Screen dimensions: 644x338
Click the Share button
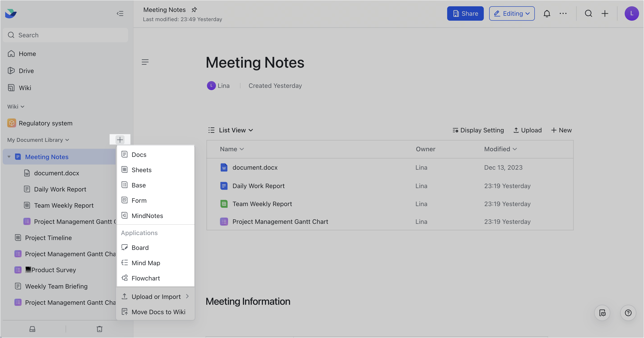click(465, 13)
